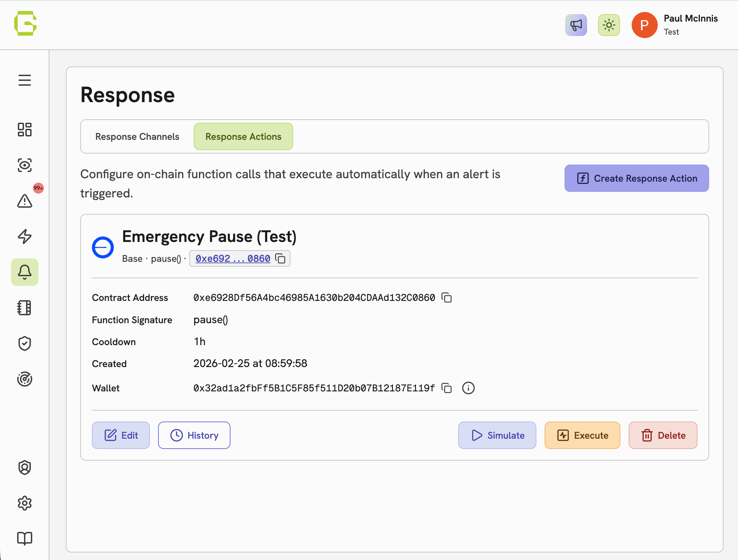Select the lightning bolt triggers icon
Image resolution: width=738 pixels, height=560 pixels.
(x=24, y=237)
